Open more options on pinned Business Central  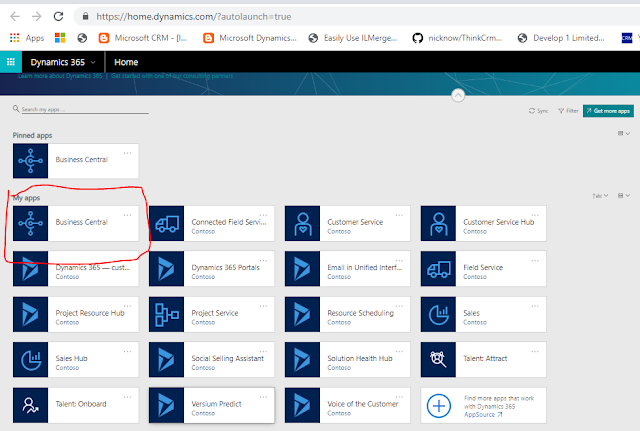click(127, 153)
